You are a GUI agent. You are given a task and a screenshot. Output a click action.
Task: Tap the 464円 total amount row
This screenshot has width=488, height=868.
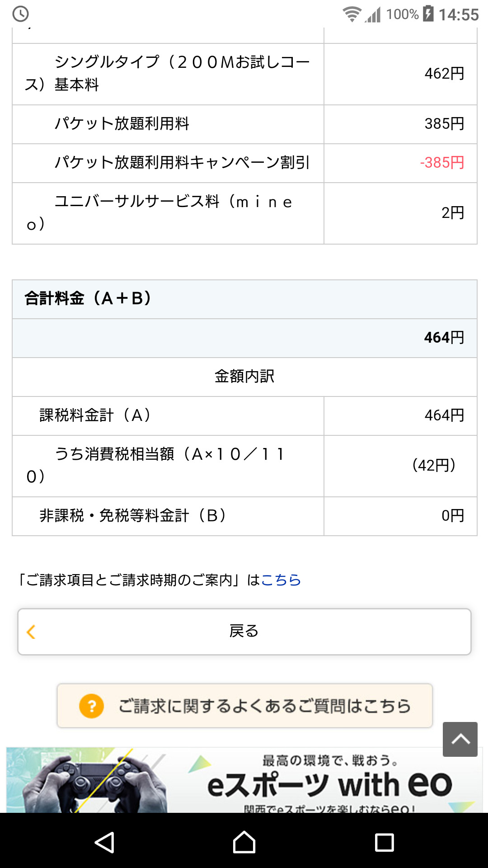244,338
